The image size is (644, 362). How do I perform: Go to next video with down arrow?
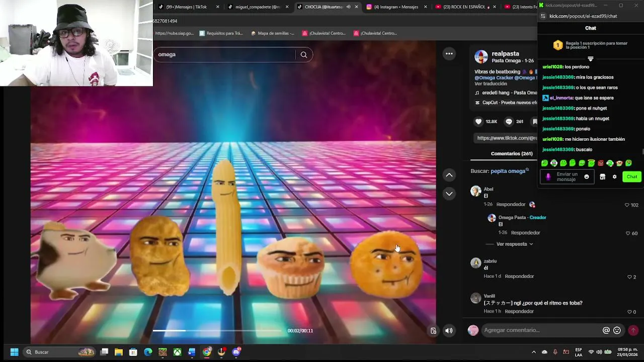449,194
